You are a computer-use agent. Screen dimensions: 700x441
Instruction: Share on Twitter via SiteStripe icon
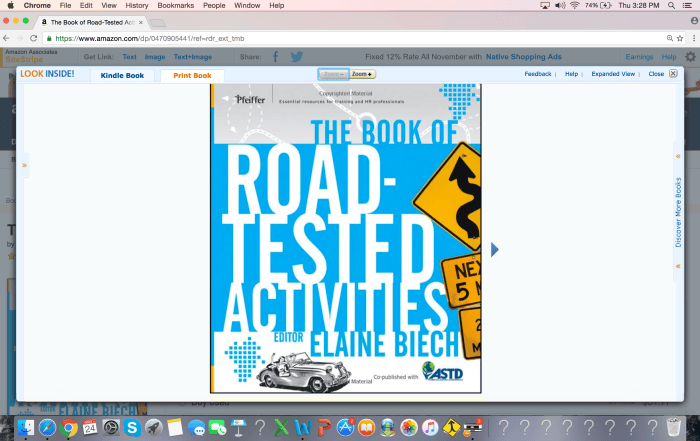[x=296, y=57]
